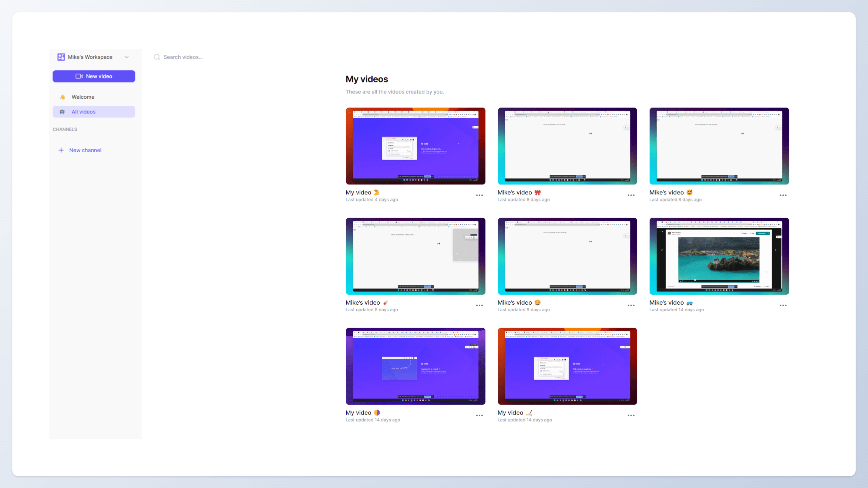Image resolution: width=868 pixels, height=488 pixels.
Task: Click the New channel link
Action: pyautogui.click(x=85, y=150)
